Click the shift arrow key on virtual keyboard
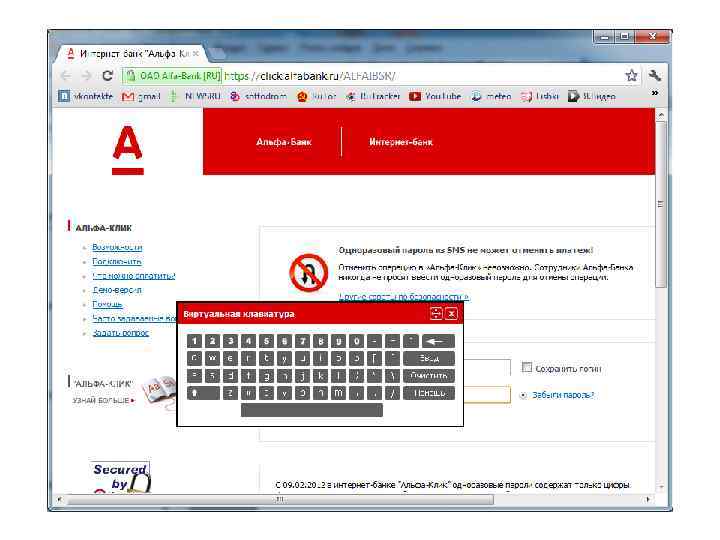The width and height of the screenshot is (720, 540). 203,393
